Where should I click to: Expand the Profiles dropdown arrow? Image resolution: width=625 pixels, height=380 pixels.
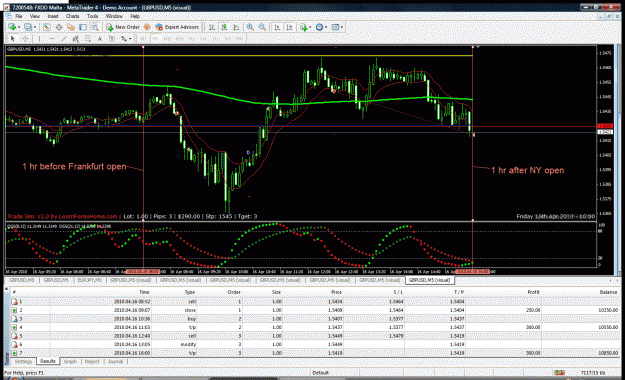tap(35, 27)
